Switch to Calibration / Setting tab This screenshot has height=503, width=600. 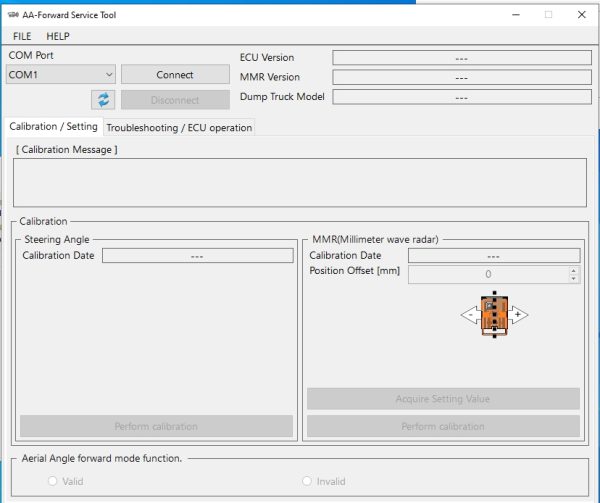pyautogui.click(x=54, y=127)
